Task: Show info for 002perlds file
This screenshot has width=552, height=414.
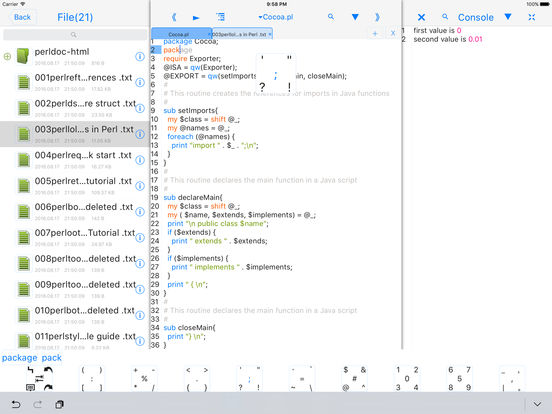Action: (x=140, y=108)
